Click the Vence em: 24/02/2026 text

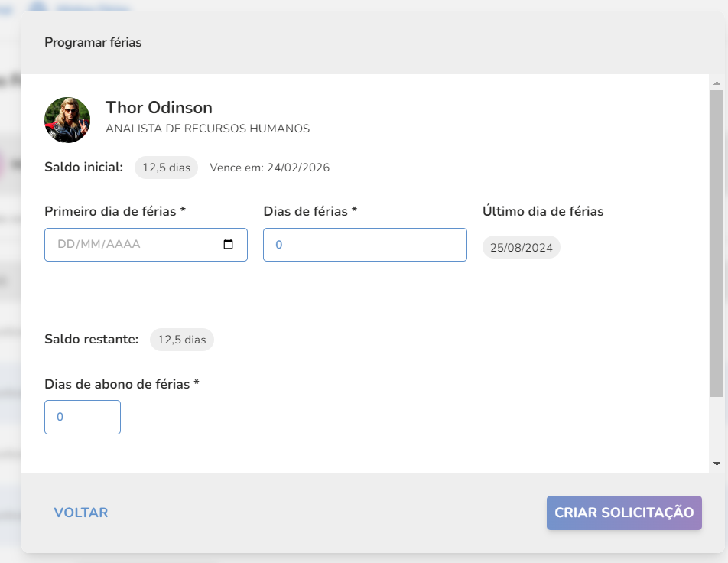pos(270,168)
